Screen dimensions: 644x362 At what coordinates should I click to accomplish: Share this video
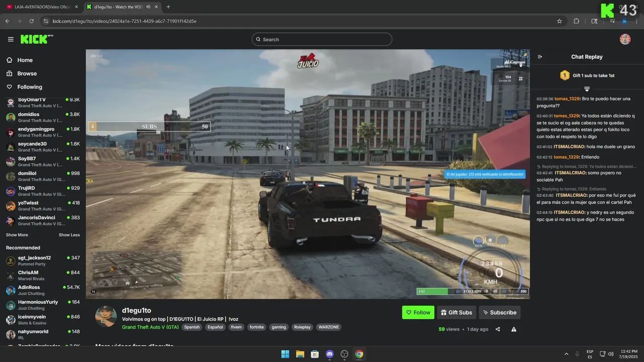pyautogui.click(x=498, y=329)
